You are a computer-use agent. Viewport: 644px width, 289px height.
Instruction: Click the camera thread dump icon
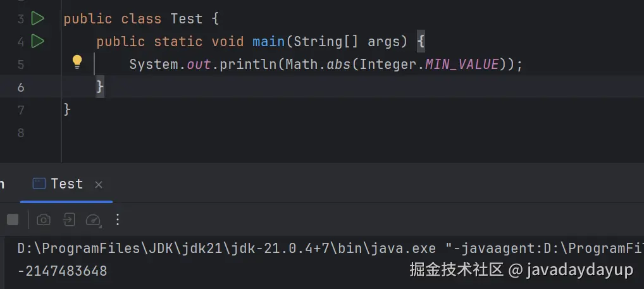click(44, 219)
